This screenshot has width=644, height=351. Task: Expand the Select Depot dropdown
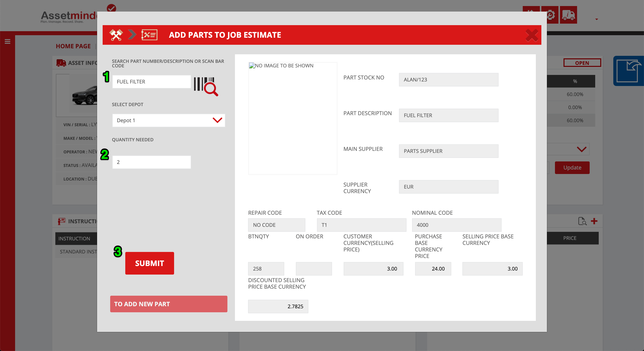tap(169, 120)
